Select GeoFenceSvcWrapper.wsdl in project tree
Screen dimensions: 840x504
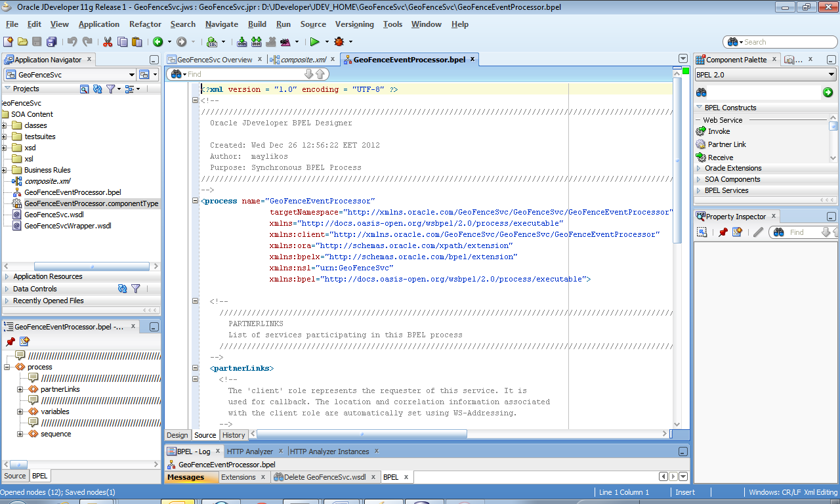[x=68, y=226]
